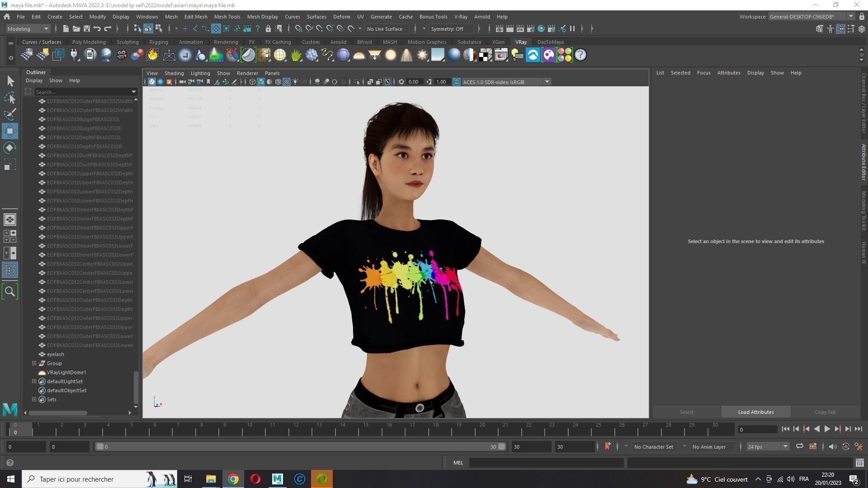Click the Load Attributes button
The image size is (868, 488).
pyautogui.click(x=755, y=412)
